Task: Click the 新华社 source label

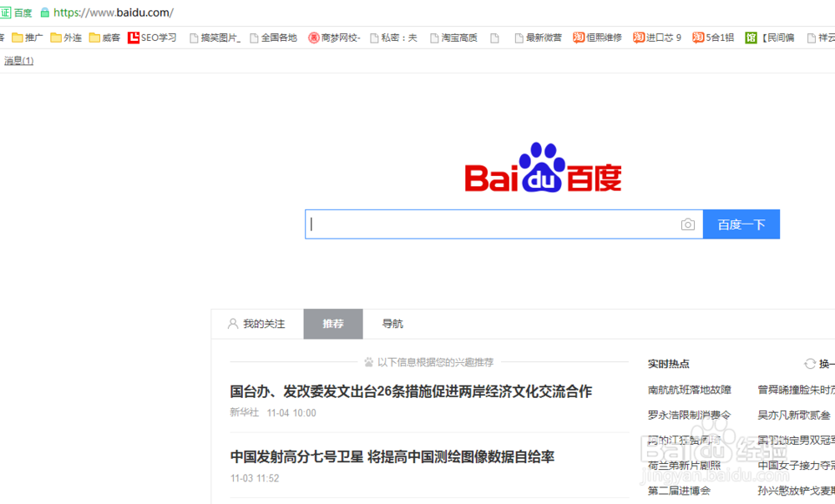Action: coord(245,412)
